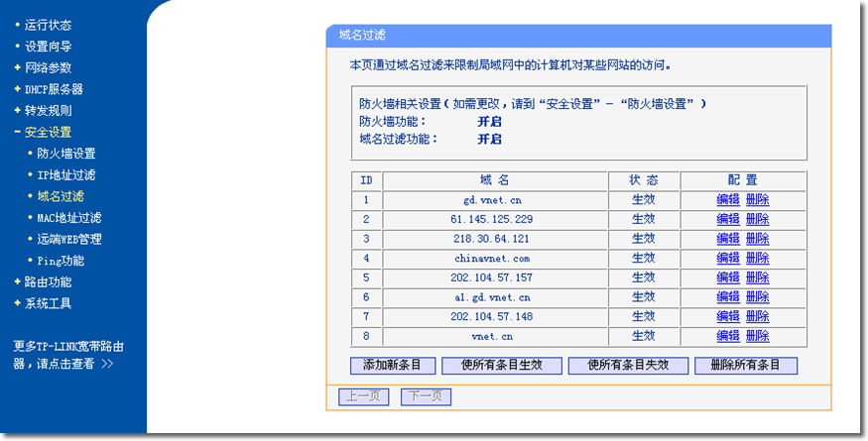Open Ping功能 settings

coord(60,261)
